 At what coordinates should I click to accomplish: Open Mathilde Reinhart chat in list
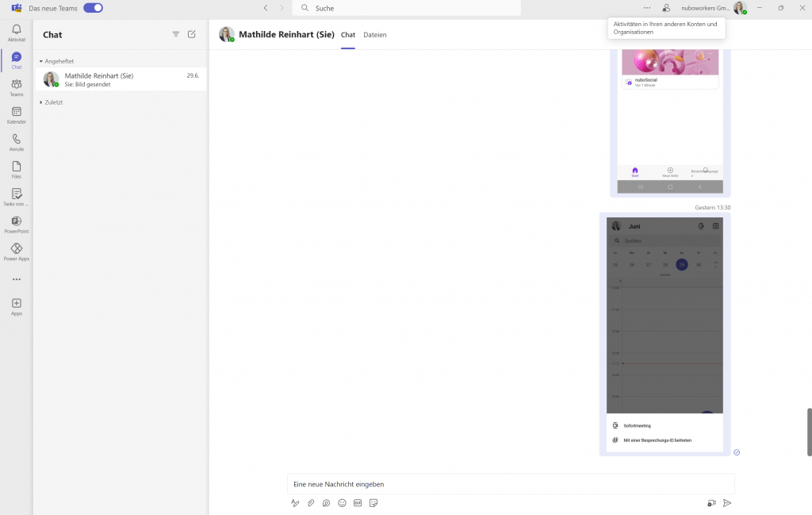[121, 79]
